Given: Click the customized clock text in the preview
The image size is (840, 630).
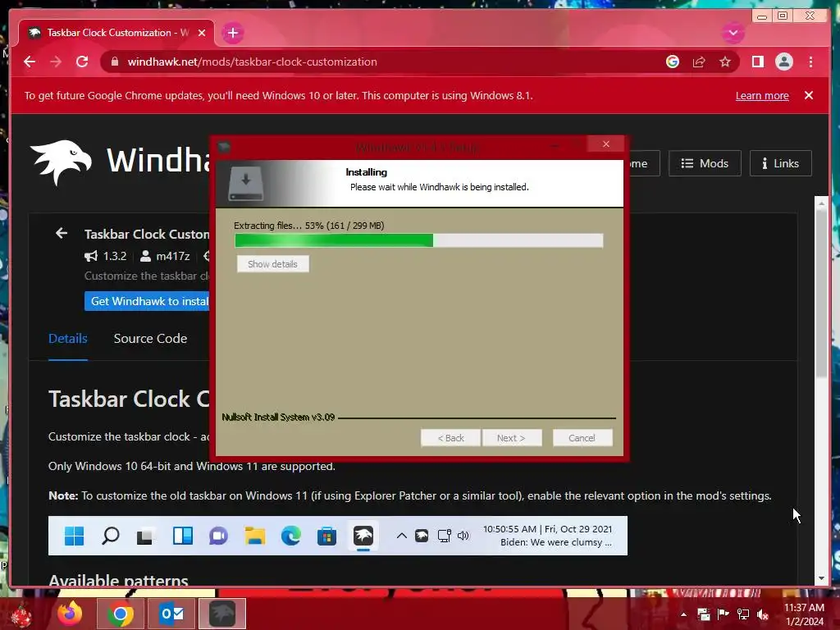Looking at the screenshot, I should (x=547, y=536).
